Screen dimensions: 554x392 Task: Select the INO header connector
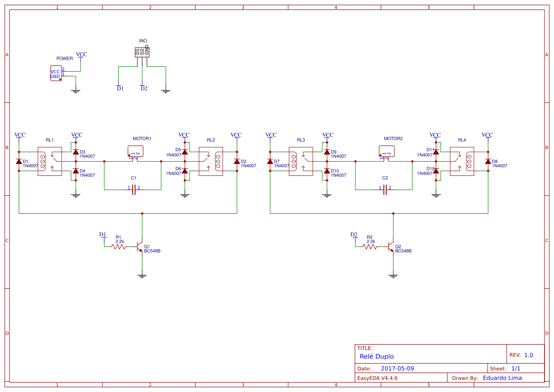[142, 52]
